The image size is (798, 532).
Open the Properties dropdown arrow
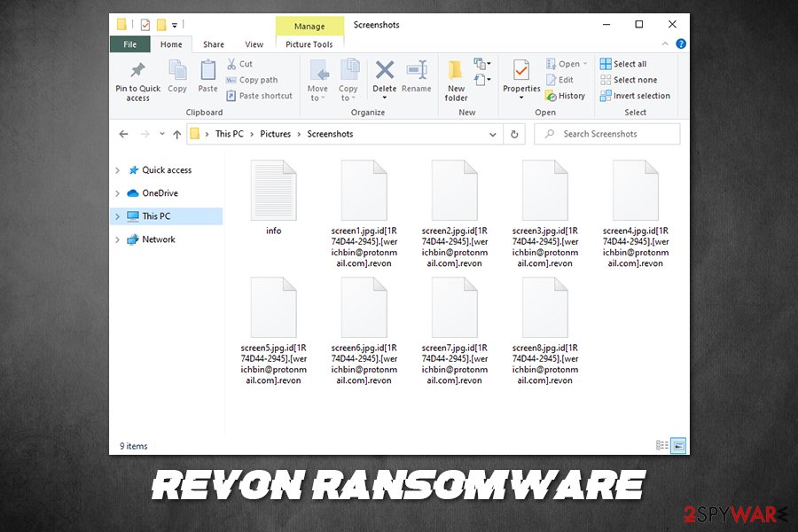click(x=521, y=98)
